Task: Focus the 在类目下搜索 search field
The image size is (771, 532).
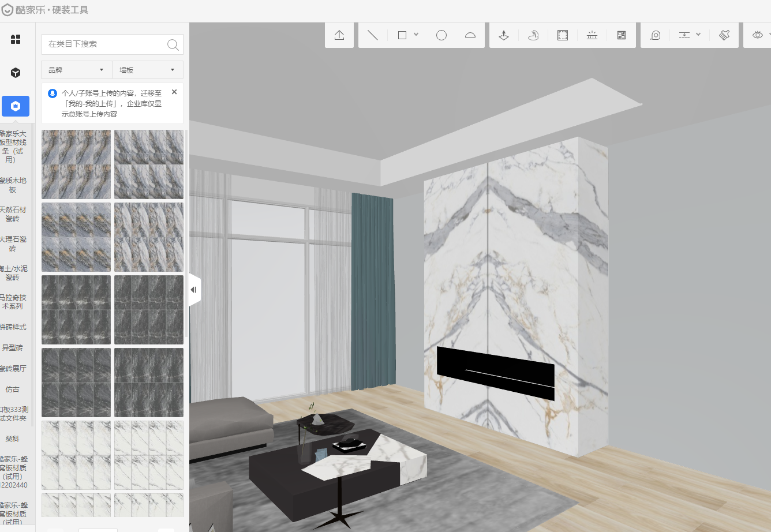Action: (105, 44)
